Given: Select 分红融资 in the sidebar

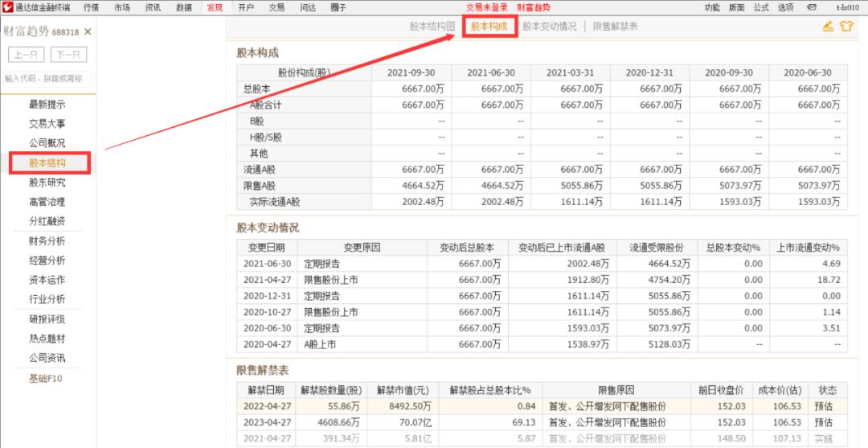Looking at the screenshot, I should coord(47,221).
